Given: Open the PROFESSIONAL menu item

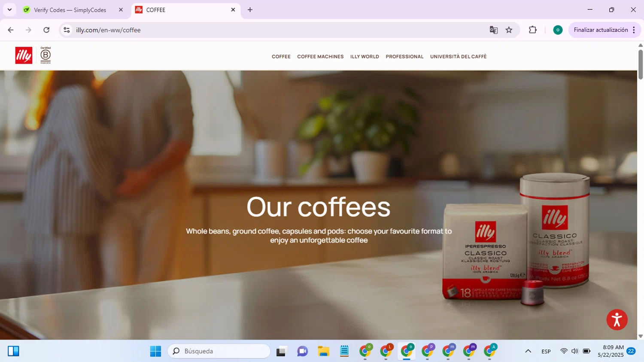Looking at the screenshot, I should (404, 57).
